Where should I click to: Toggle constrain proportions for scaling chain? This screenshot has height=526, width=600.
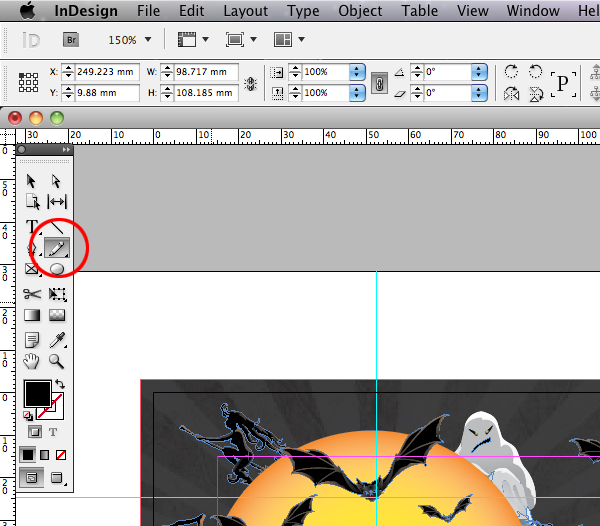(x=379, y=83)
